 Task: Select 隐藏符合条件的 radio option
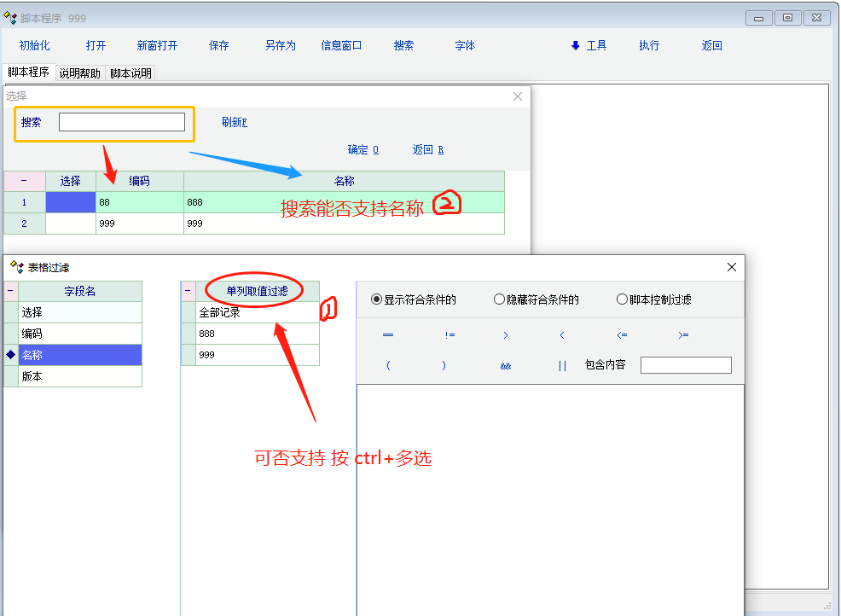tap(500, 299)
